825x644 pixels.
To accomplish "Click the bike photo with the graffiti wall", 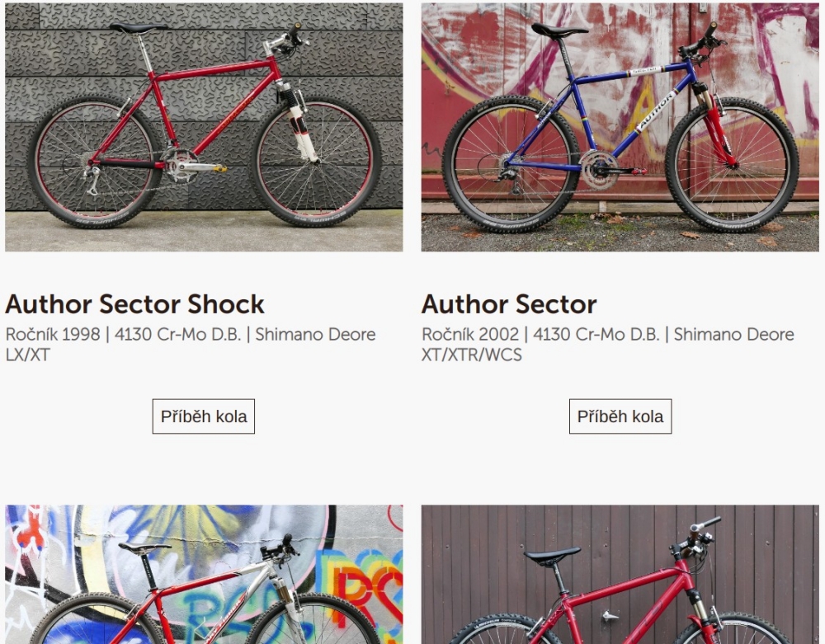I will pos(204,574).
